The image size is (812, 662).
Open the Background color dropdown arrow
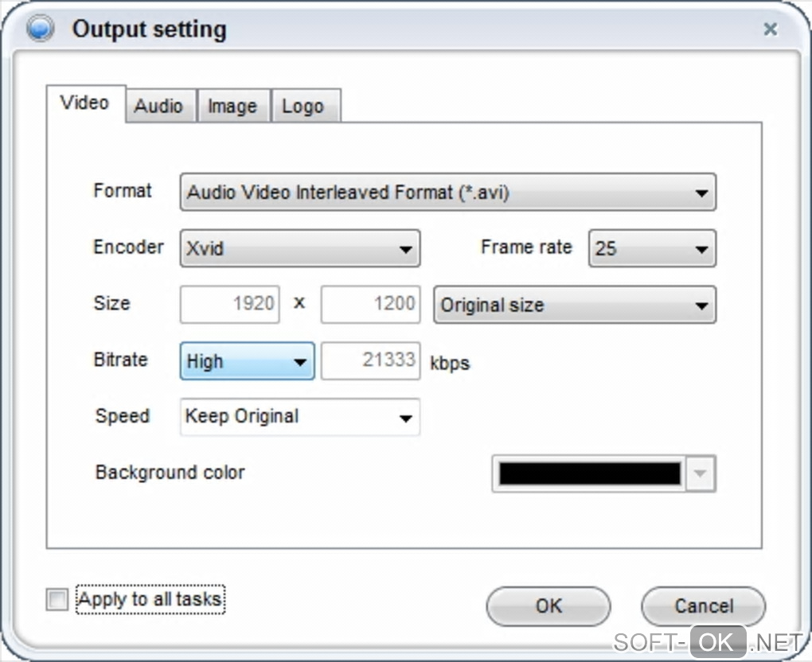(700, 473)
